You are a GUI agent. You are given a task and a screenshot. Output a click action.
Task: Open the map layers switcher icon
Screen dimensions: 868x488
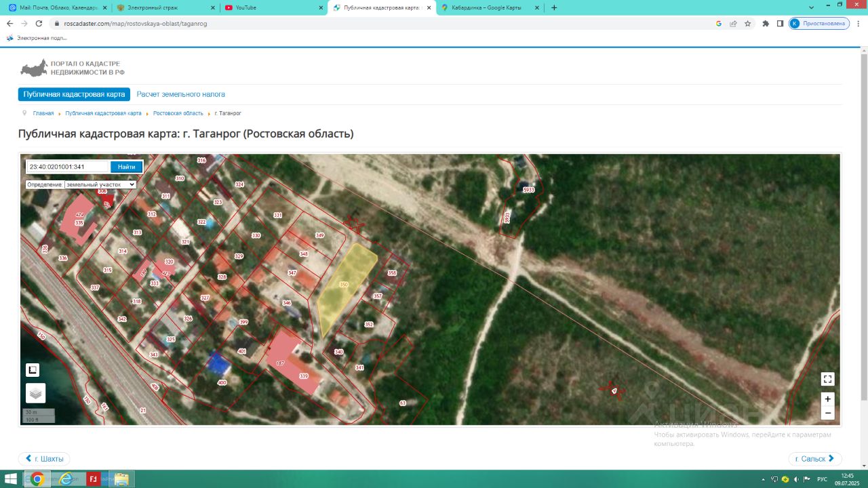35,393
